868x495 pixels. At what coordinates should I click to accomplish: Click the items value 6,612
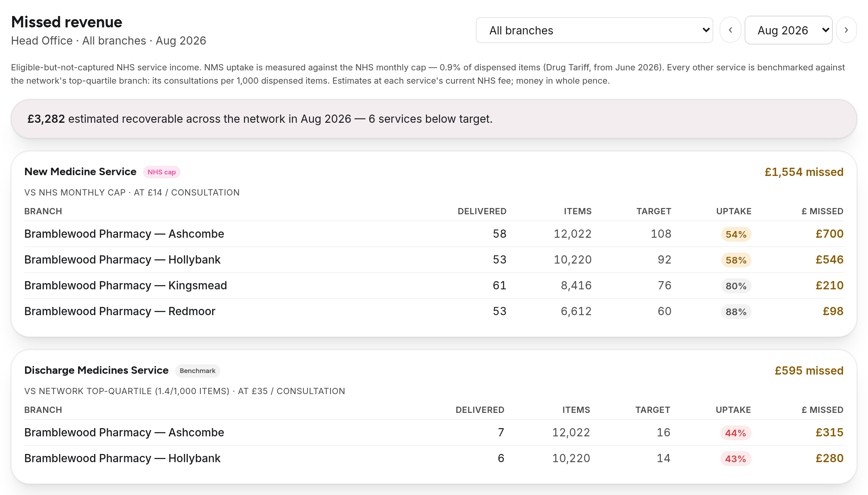(x=576, y=311)
